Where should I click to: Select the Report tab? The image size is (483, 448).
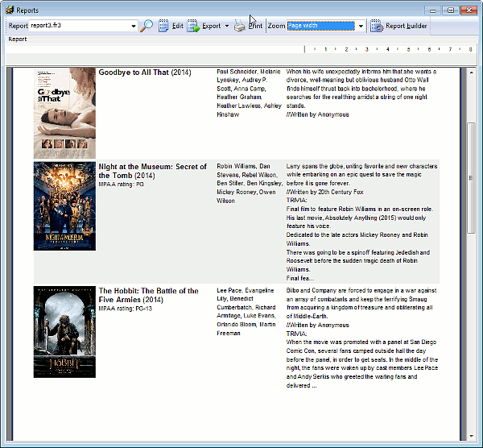(18, 39)
